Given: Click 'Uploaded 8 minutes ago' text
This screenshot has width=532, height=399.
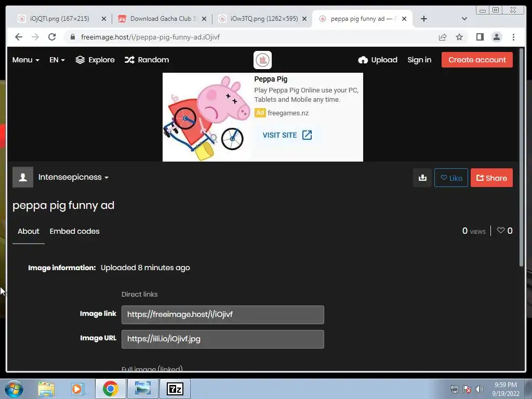Looking at the screenshot, I should [x=145, y=268].
